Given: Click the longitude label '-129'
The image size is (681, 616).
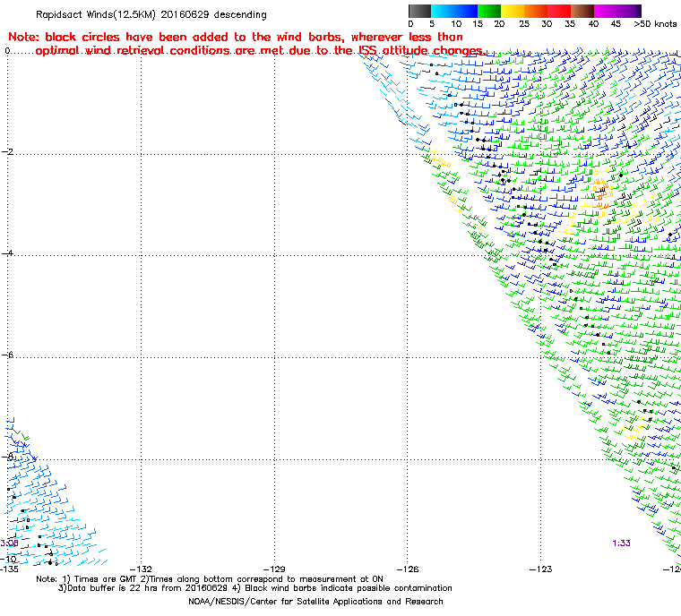Looking at the screenshot, I should click(274, 569).
